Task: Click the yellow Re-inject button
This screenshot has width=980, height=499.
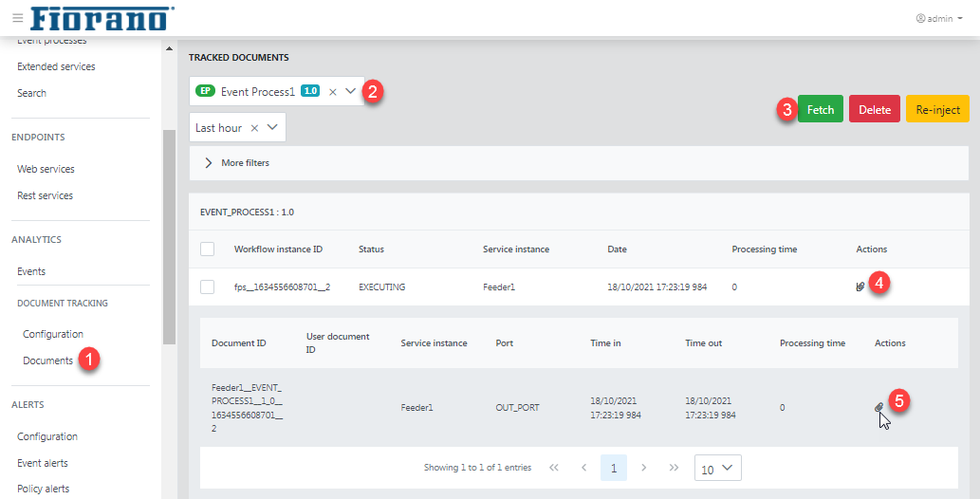Action: pos(937,109)
